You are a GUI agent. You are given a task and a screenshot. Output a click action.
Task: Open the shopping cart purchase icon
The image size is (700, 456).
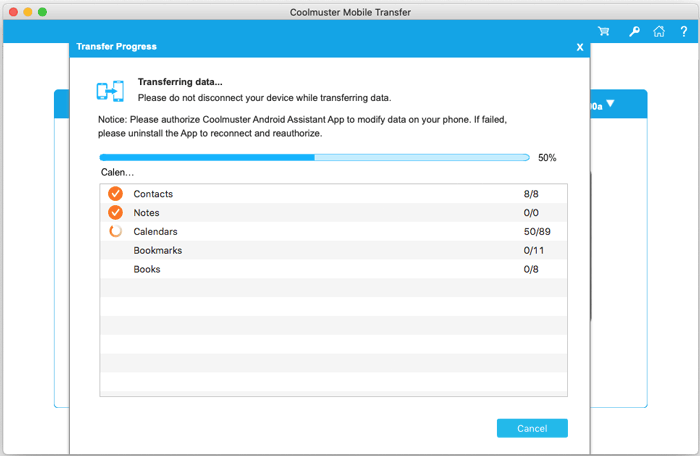click(x=604, y=31)
